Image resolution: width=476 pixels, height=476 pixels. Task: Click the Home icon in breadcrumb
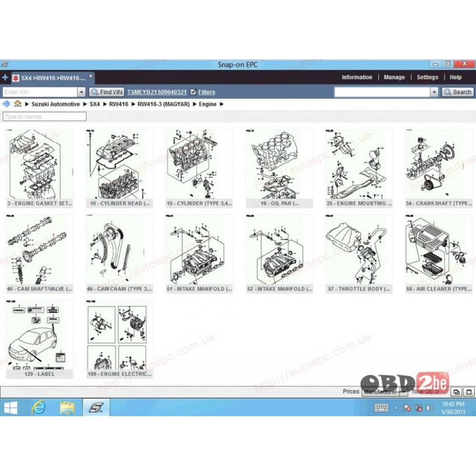click(x=18, y=104)
